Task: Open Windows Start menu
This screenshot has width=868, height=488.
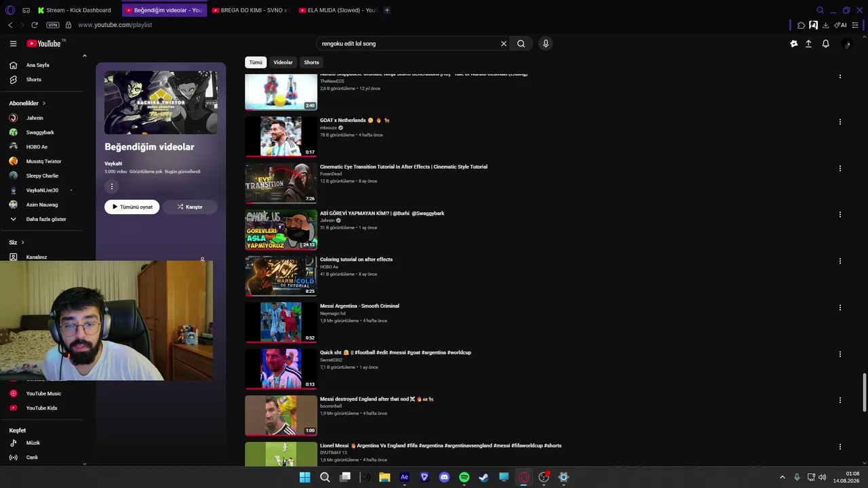Action: point(305,477)
